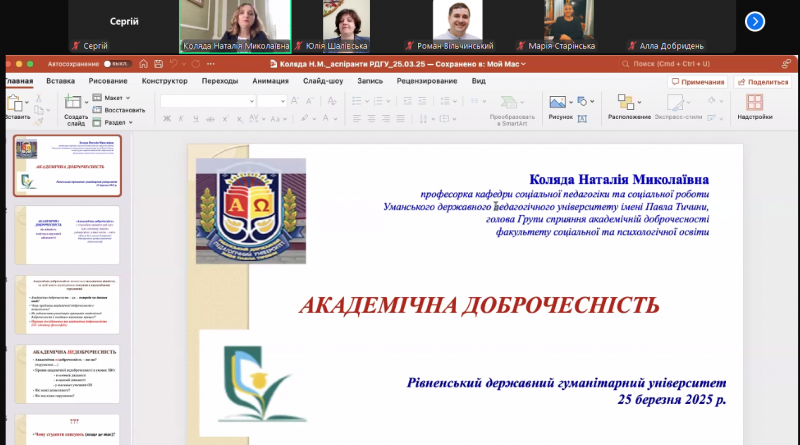Screen dimensions: 800x445
Task: Open the Анимация ribbon tab
Action: 270,81
